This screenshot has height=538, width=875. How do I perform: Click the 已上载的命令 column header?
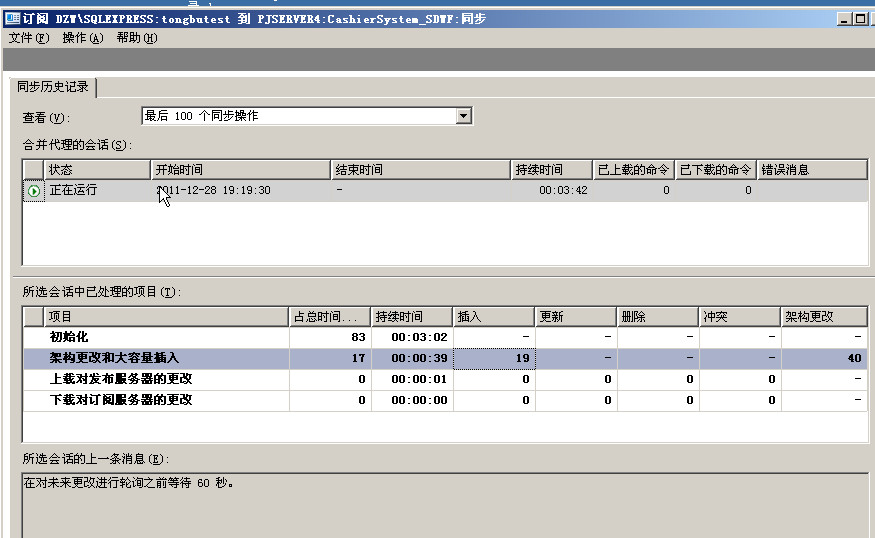633,170
